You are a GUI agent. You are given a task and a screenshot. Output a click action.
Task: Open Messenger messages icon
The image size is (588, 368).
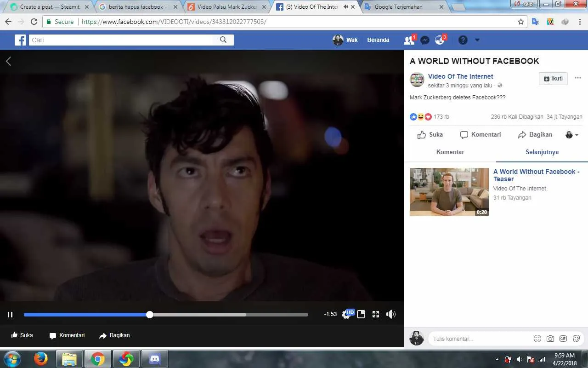pos(425,40)
